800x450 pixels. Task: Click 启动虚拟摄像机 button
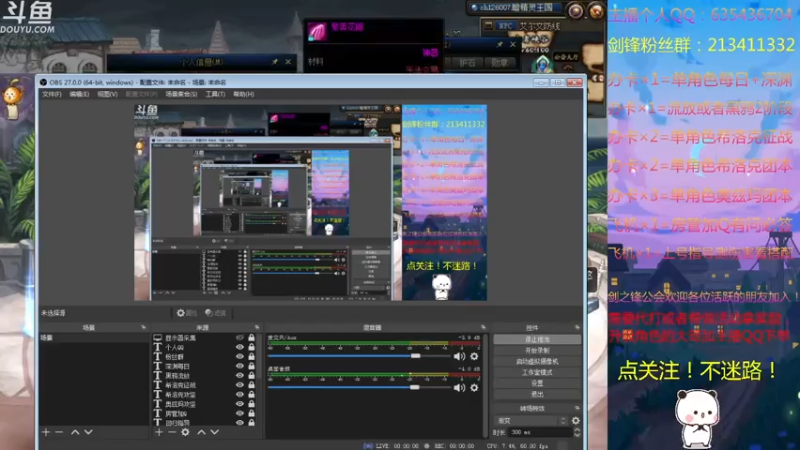click(x=537, y=361)
